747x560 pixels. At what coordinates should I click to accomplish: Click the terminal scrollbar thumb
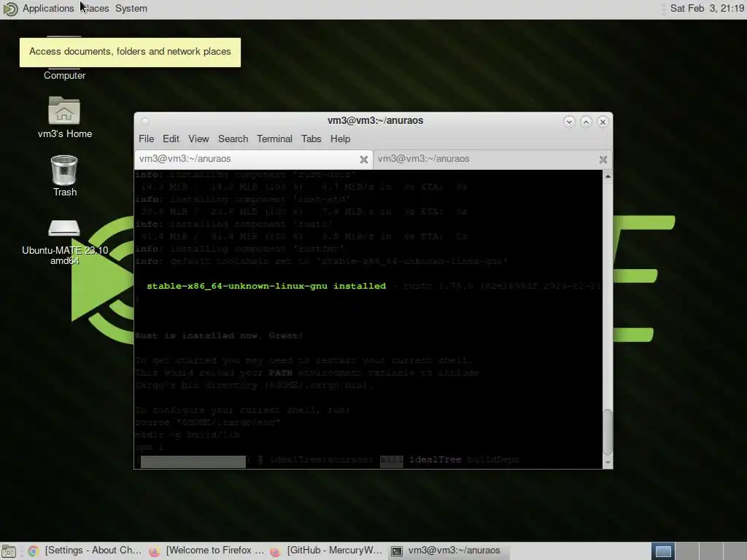click(608, 432)
